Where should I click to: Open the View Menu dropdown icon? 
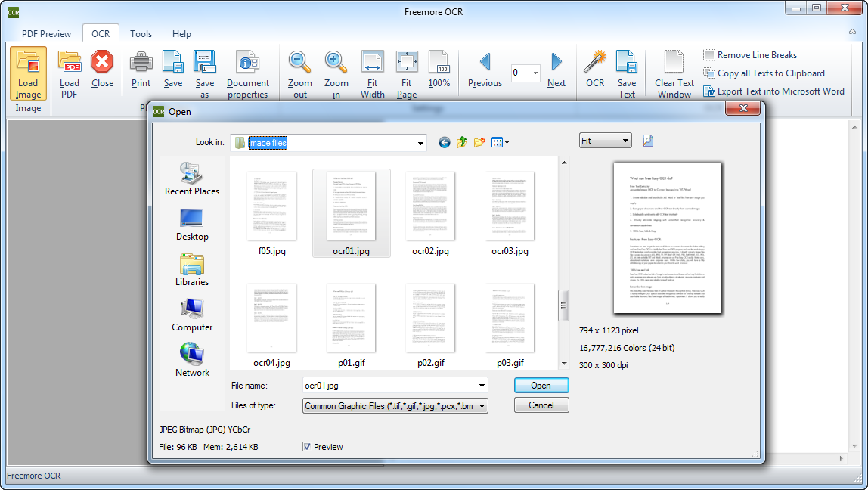coord(501,143)
